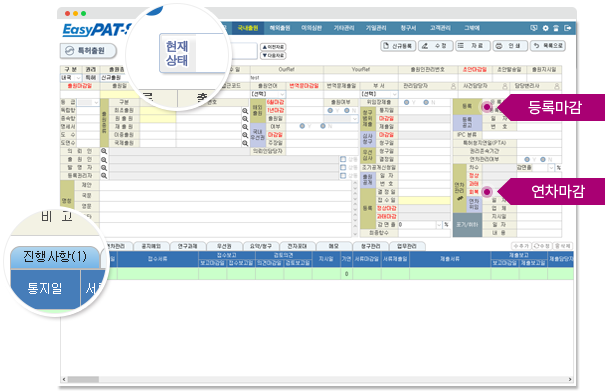Open the 출원언어 [선택] dropdown

pyautogui.click(x=268, y=94)
